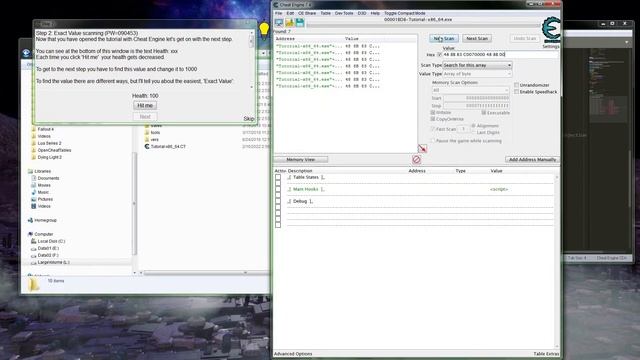Open CE Share menu
640x360 pixels.
pos(307,13)
